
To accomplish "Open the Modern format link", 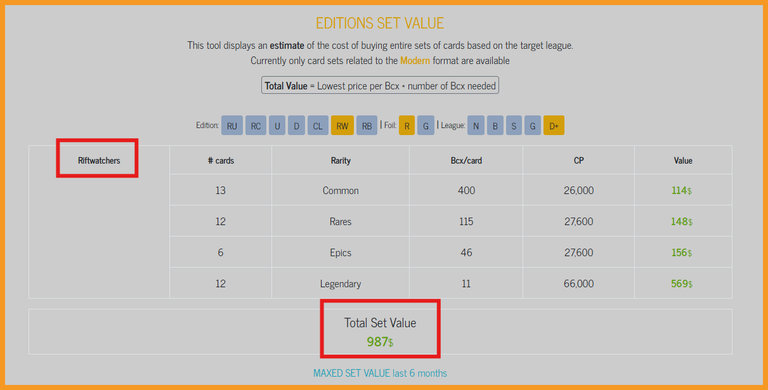I will 415,61.
